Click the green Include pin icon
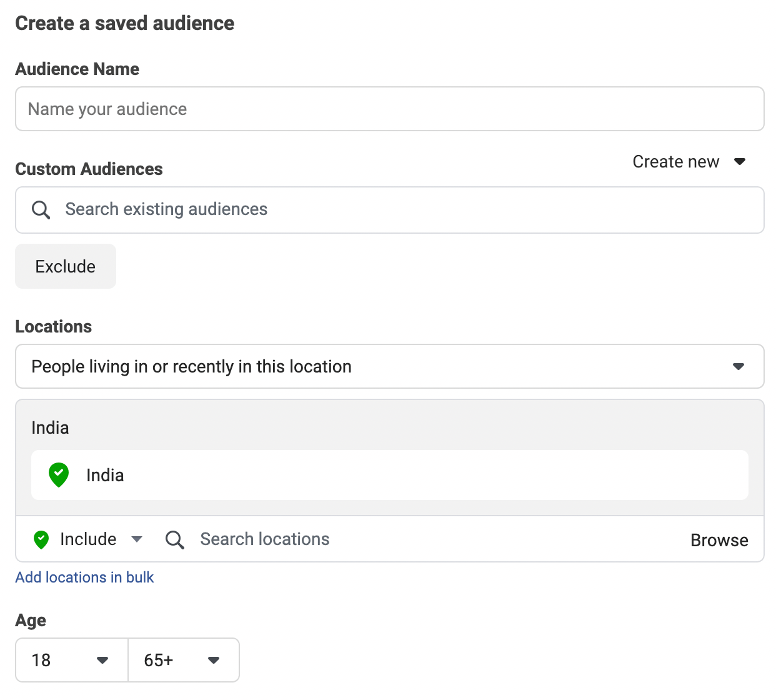The height and width of the screenshot is (700, 776). coord(41,539)
